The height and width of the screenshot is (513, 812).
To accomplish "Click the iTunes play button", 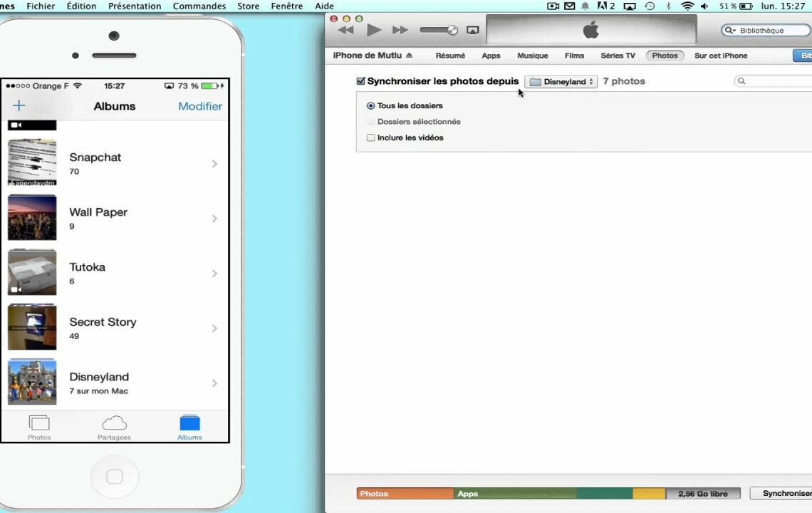I will click(x=374, y=30).
